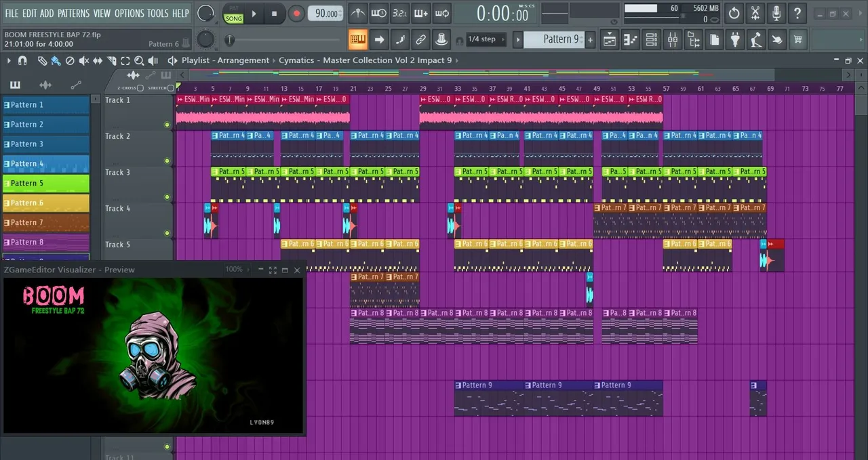Open the TOOLS menu

click(158, 13)
